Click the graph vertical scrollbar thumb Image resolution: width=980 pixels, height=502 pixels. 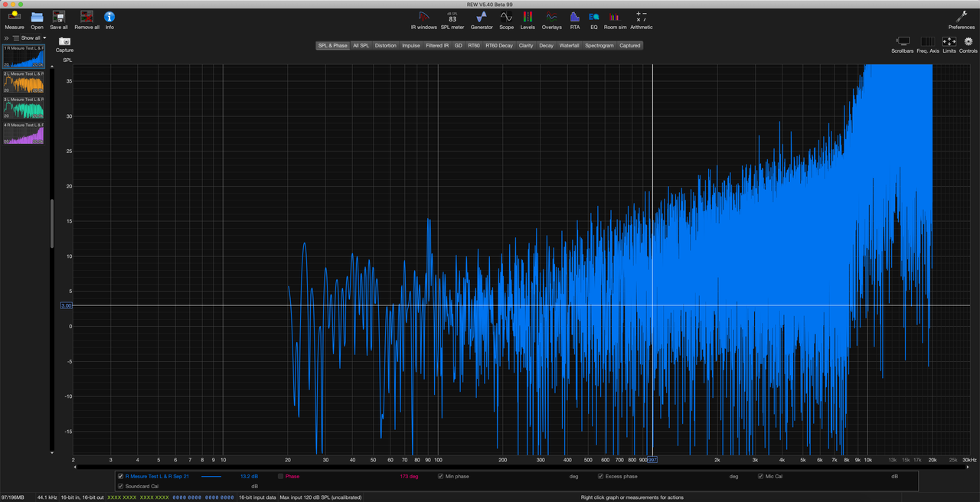point(52,224)
